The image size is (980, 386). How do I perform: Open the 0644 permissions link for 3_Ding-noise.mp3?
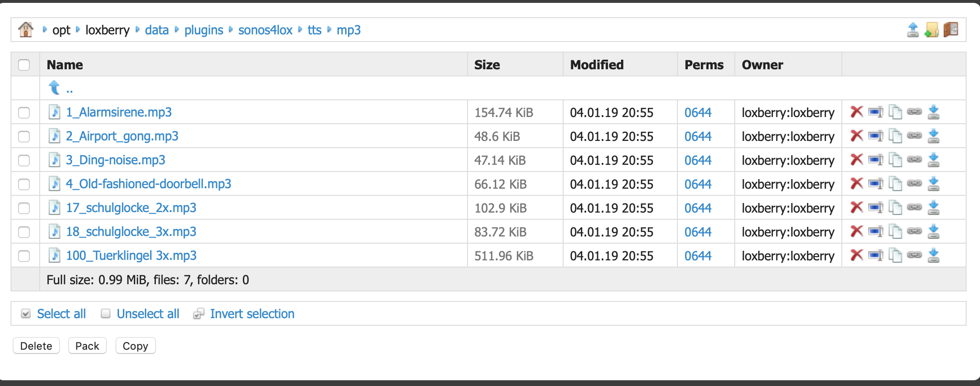click(697, 161)
